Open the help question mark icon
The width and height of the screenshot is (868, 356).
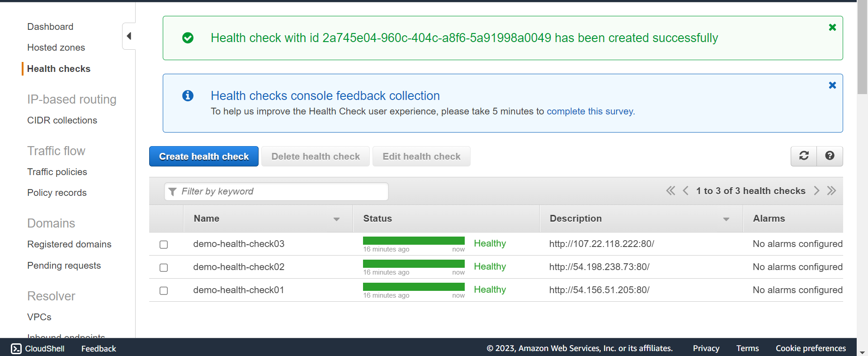tap(830, 156)
